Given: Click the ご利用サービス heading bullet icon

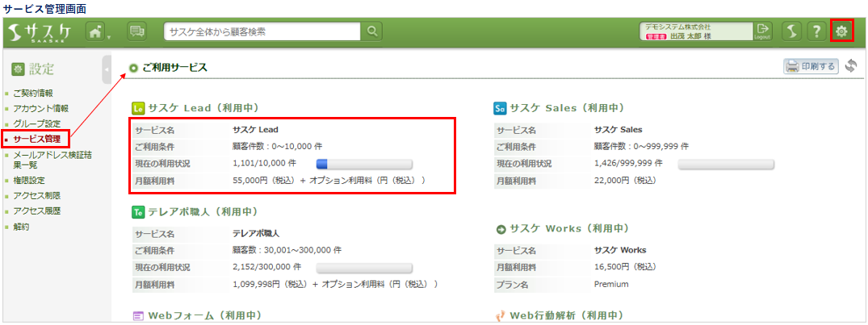Looking at the screenshot, I should 133,69.
